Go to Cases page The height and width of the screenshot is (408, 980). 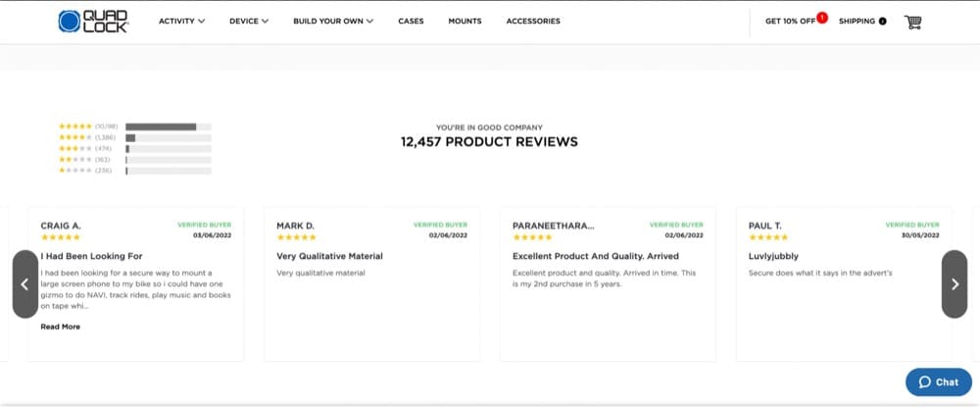pos(411,21)
